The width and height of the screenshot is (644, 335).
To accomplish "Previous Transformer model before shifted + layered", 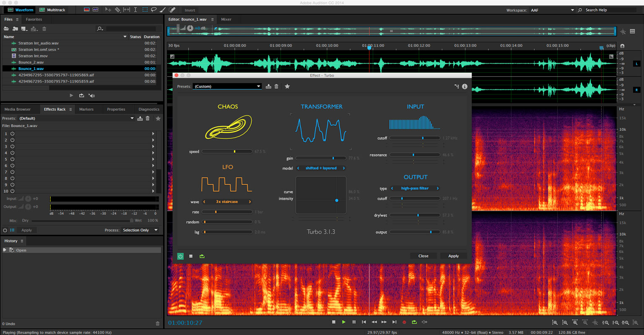I will point(298,168).
